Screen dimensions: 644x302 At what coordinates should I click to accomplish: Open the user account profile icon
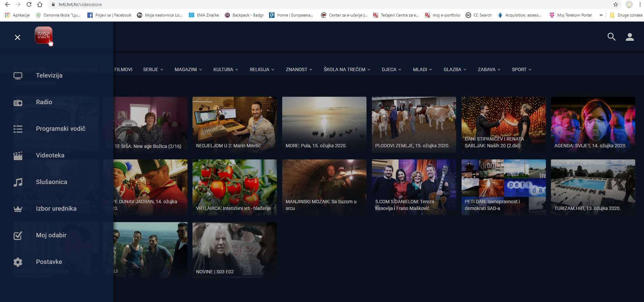coord(630,37)
